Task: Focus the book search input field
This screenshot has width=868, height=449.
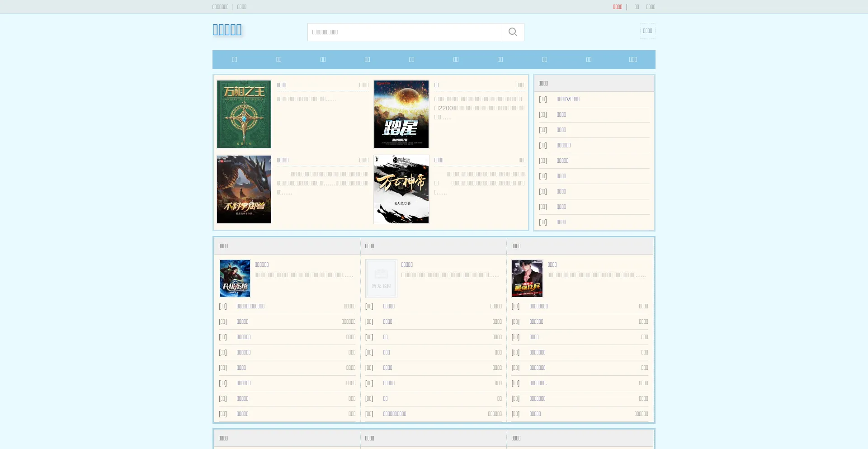Action: click(x=405, y=32)
